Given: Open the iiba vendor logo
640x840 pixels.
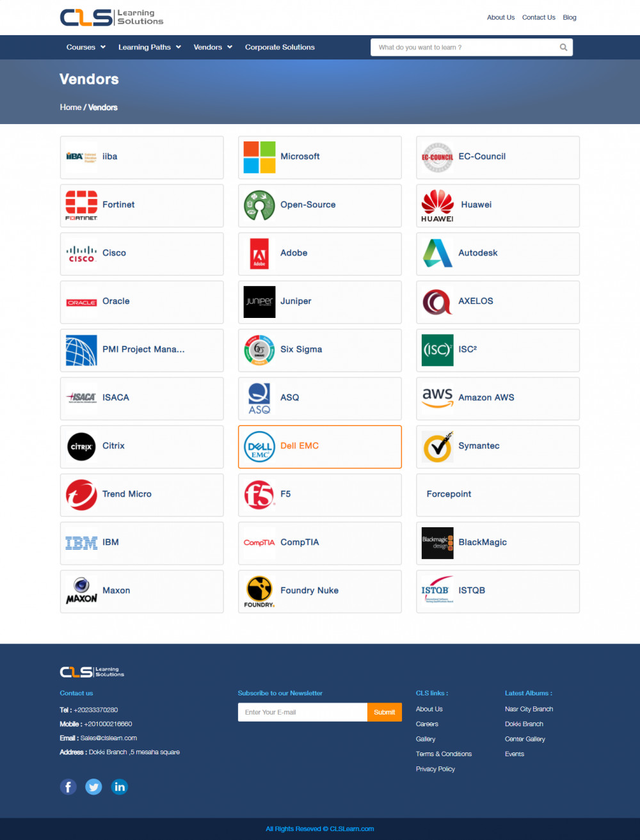Looking at the screenshot, I should [81, 157].
